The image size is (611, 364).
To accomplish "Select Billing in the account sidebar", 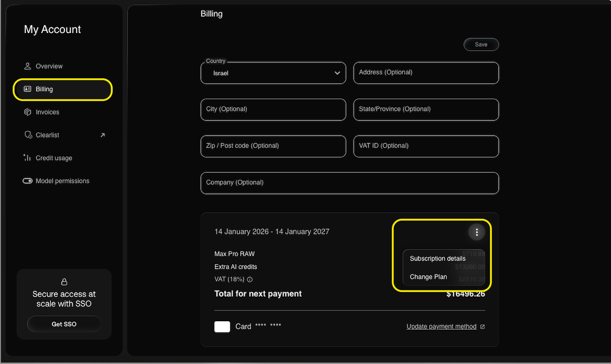I will 63,89.
